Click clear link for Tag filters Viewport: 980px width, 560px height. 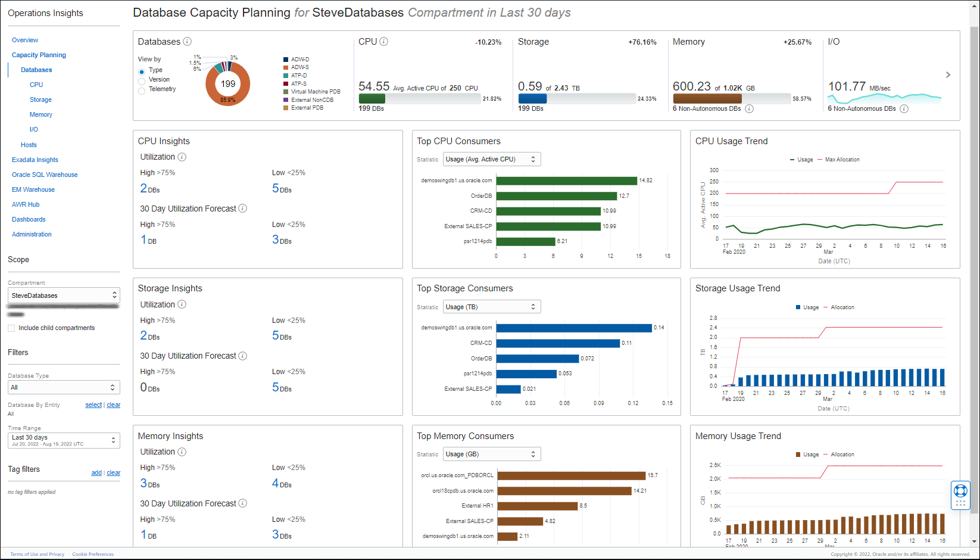[114, 473]
